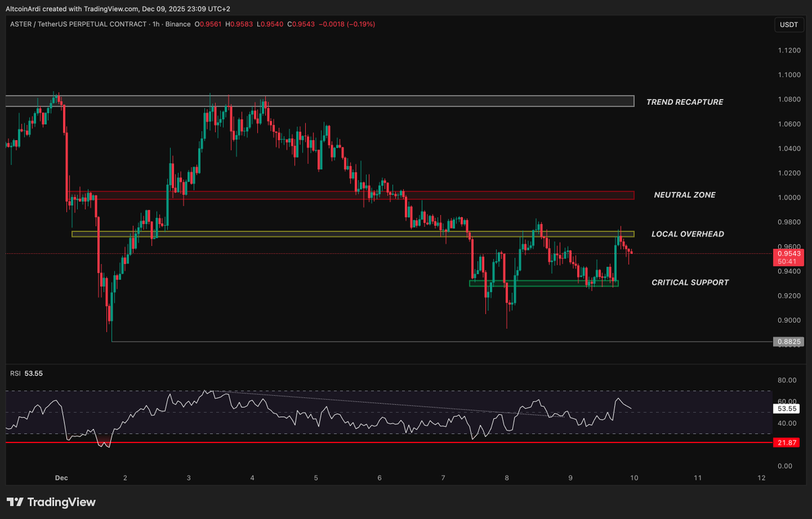Click the LOCAL OVERHEAD label

point(687,234)
